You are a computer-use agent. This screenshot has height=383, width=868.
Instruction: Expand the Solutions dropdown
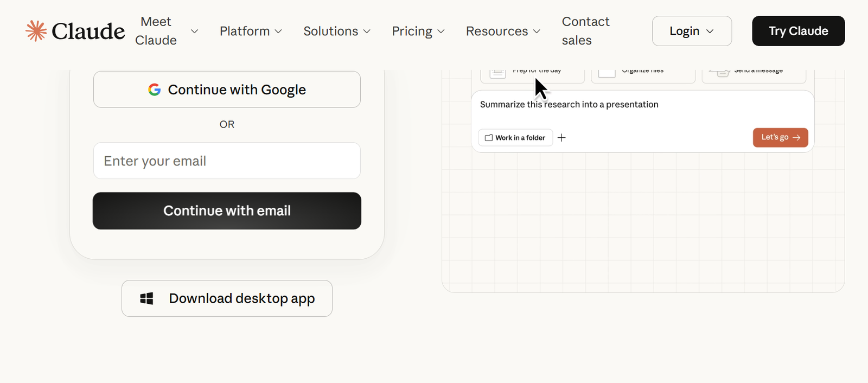point(336,31)
